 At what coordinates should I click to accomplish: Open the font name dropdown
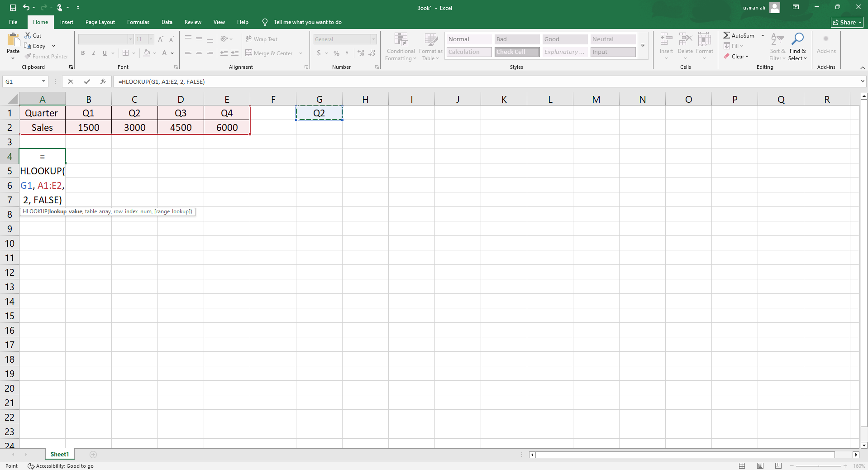click(x=130, y=39)
